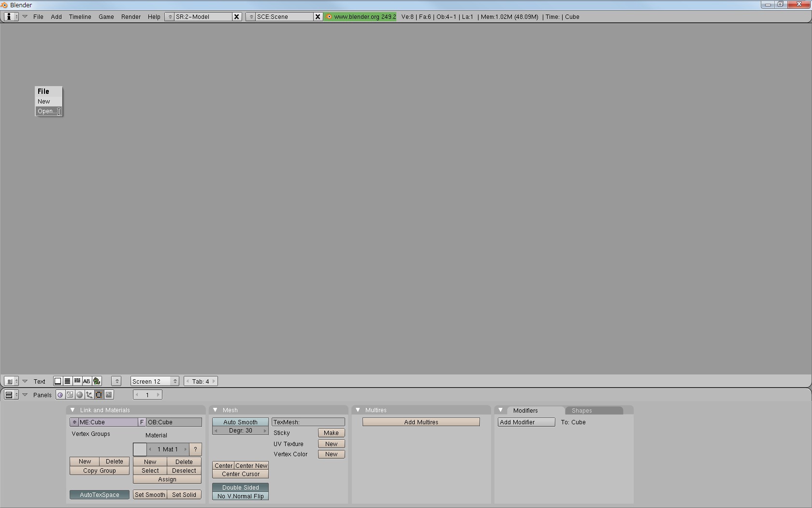Image resolution: width=812 pixels, height=508 pixels.
Task: Toggle No V.Normal Flip option
Action: point(240,496)
